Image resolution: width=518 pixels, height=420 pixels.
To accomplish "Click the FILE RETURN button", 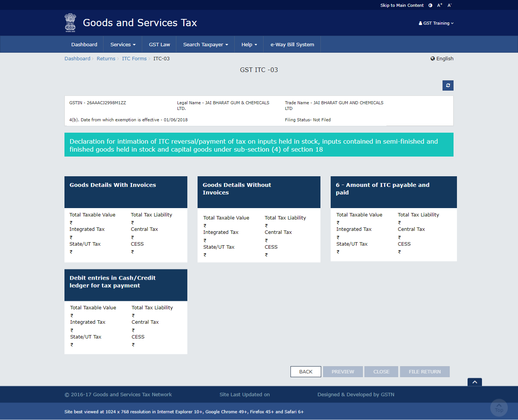I will pyautogui.click(x=425, y=371).
